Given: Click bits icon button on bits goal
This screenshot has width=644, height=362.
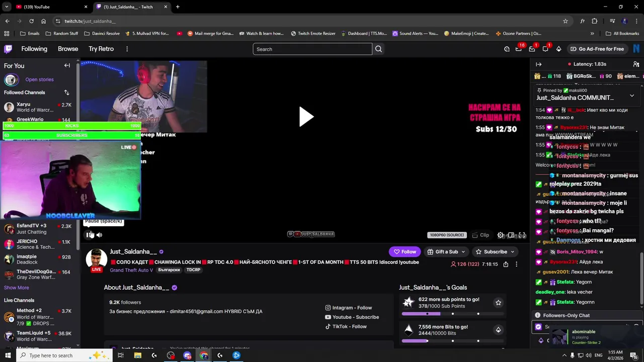Looking at the screenshot, I should pyautogui.click(x=498, y=330).
